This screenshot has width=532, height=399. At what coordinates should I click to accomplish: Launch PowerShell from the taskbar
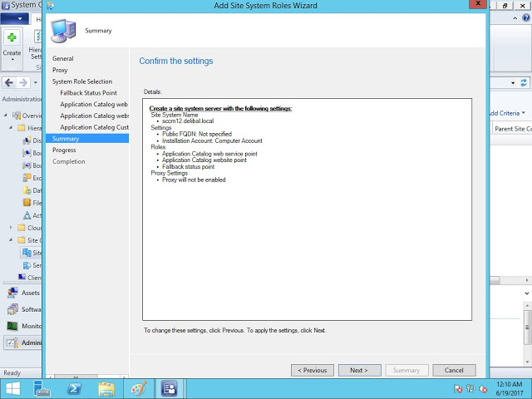(x=74, y=388)
